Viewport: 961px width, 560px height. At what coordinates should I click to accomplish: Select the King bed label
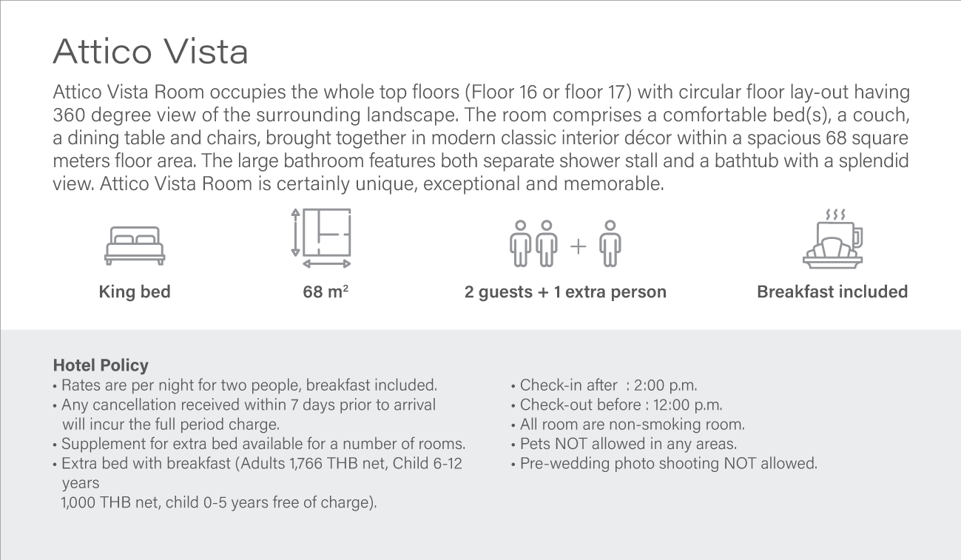(x=135, y=292)
